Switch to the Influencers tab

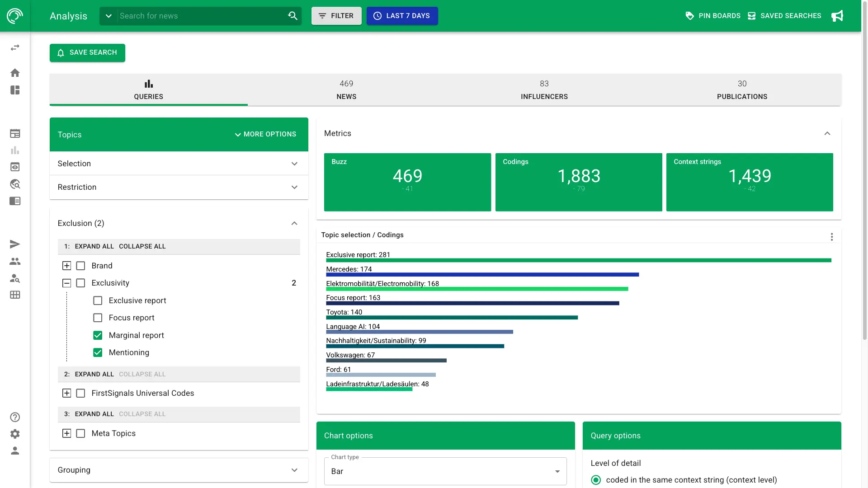tap(544, 89)
